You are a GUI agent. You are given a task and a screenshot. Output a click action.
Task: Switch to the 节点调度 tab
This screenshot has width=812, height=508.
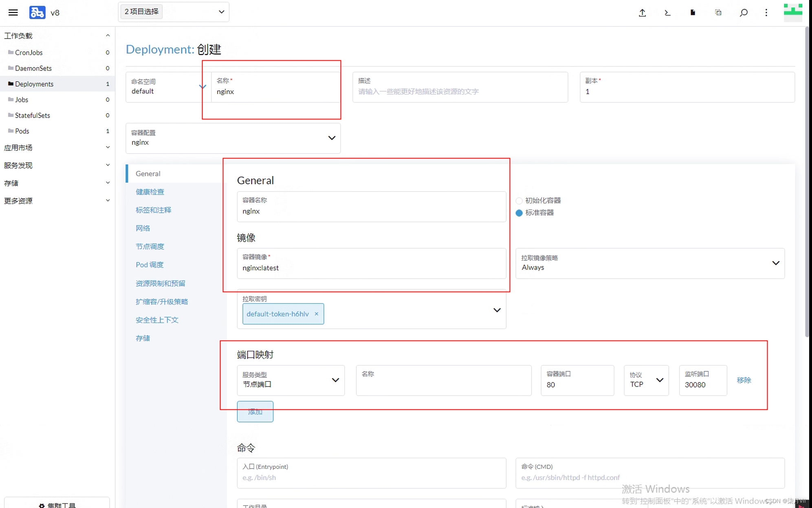[x=150, y=246]
